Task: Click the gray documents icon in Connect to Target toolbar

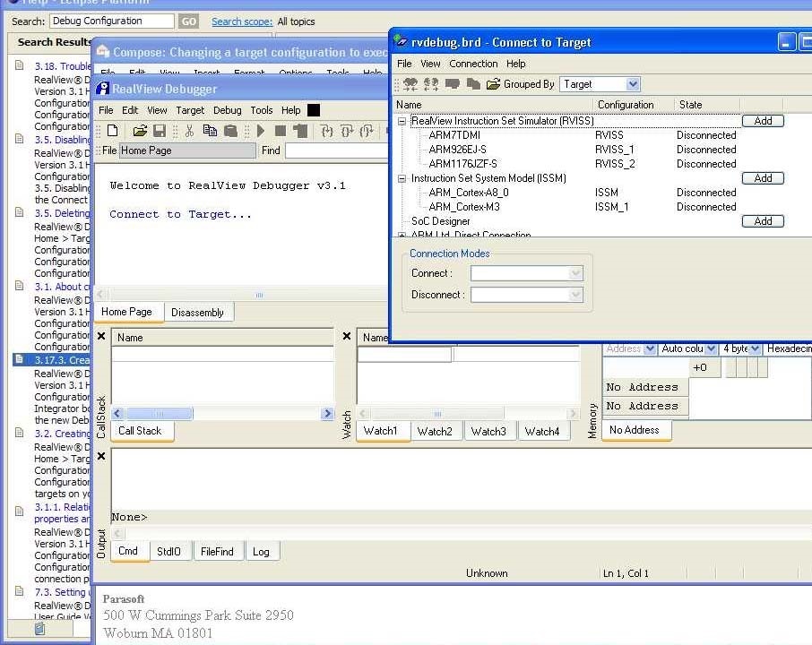Action: 473,84
